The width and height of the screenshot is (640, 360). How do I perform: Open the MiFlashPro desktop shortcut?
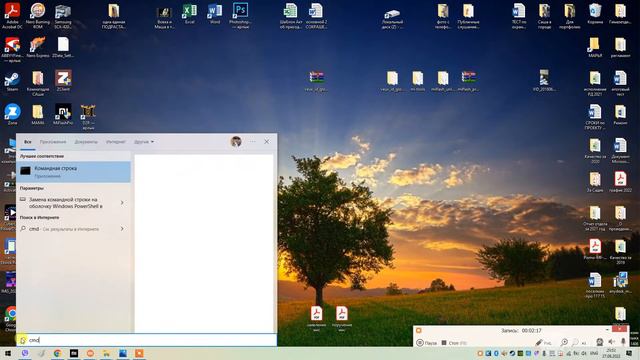tap(63, 114)
